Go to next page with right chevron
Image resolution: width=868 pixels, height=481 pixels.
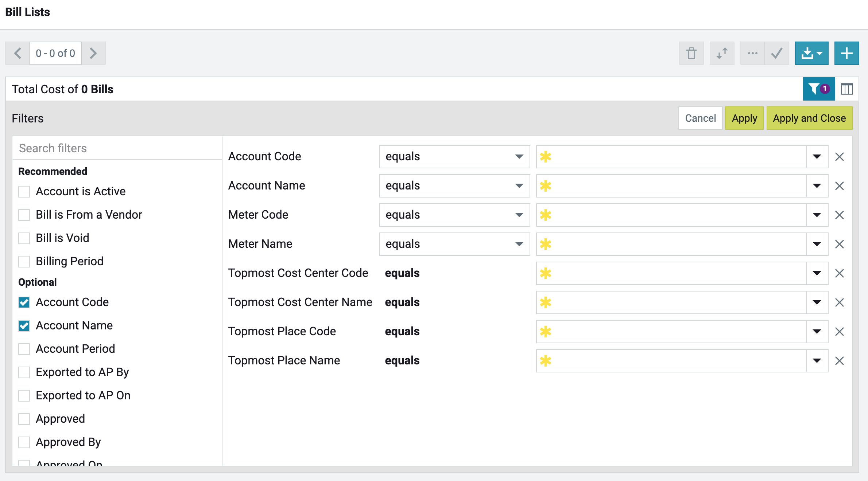[x=93, y=53]
